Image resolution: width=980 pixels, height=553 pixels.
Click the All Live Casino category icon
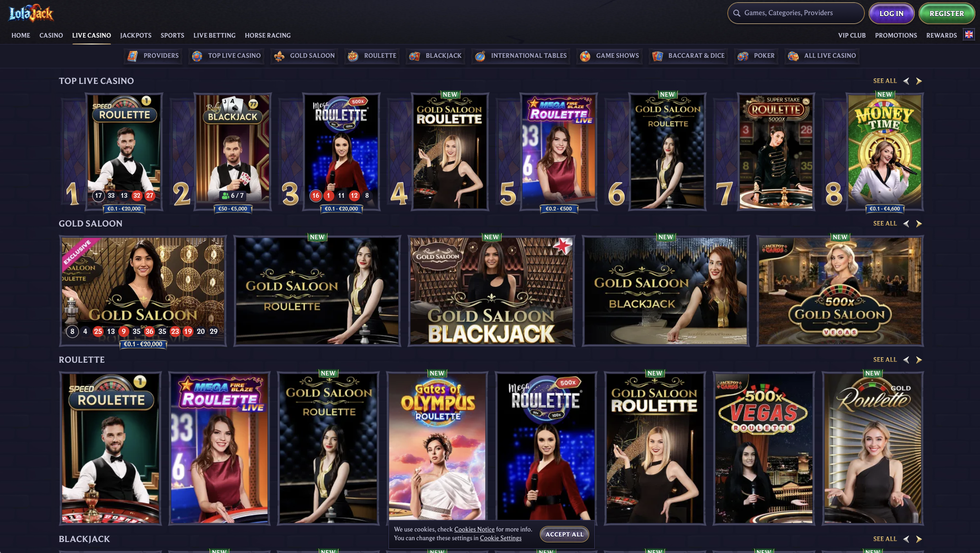tap(793, 56)
